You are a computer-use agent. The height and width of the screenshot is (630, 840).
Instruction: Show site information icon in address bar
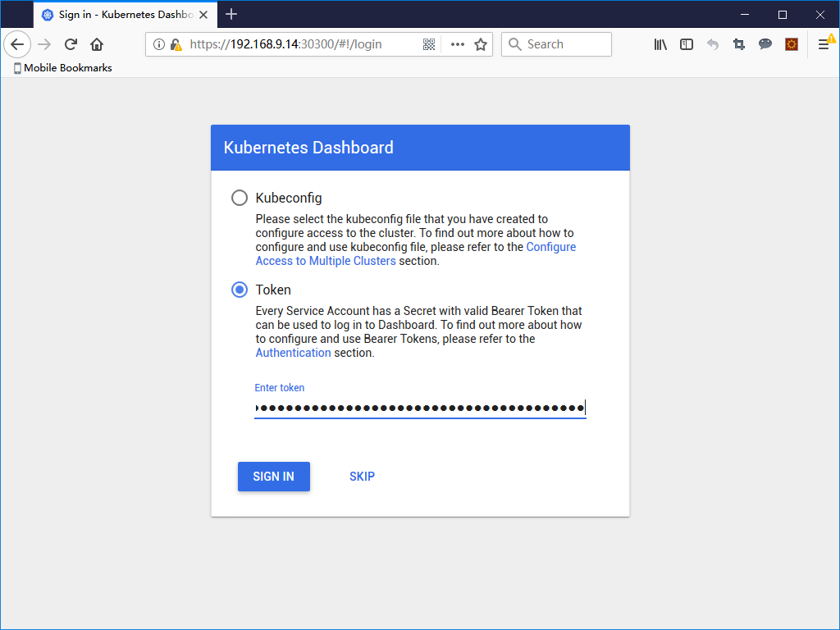158,44
